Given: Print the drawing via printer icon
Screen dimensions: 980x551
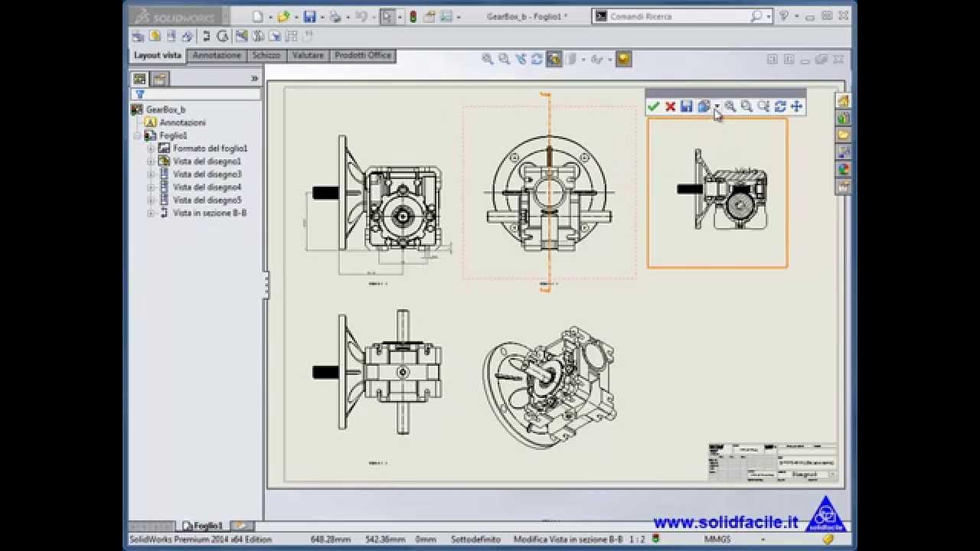Looking at the screenshot, I should pyautogui.click(x=335, y=16).
